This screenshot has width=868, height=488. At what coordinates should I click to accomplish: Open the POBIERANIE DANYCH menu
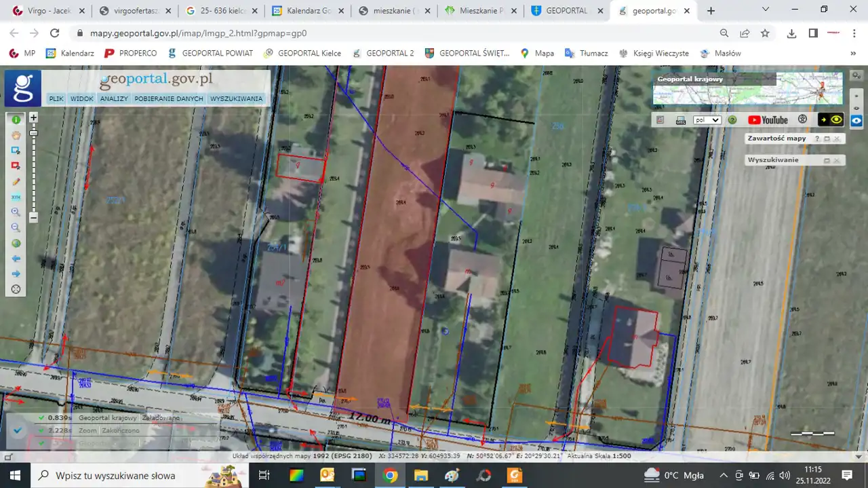click(169, 98)
